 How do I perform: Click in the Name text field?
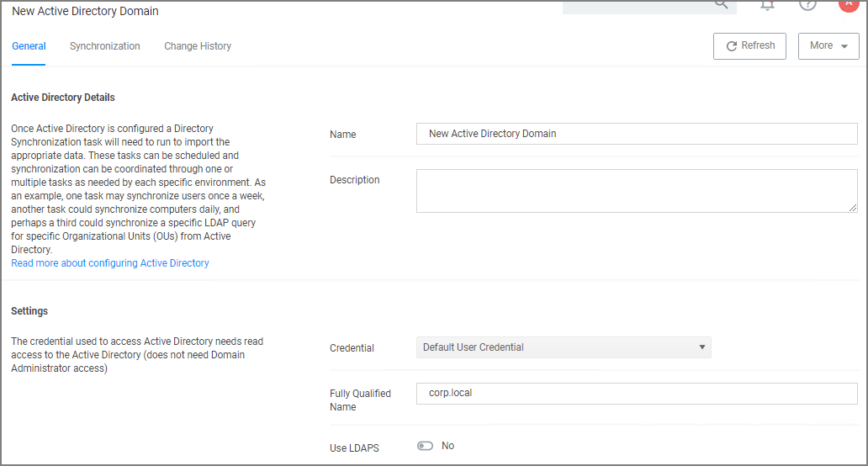[x=637, y=134]
